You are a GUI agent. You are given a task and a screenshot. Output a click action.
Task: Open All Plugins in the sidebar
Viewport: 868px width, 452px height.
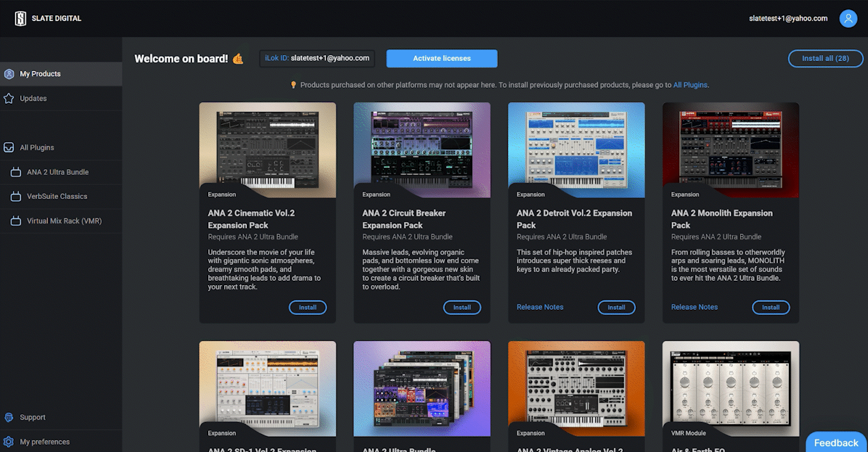tap(61, 148)
